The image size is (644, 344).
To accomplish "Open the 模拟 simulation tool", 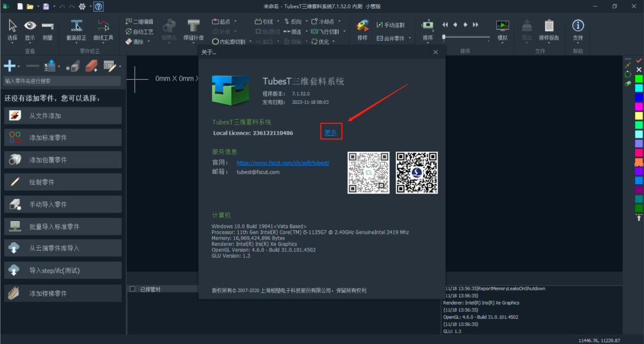I will click(x=503, y=30).
